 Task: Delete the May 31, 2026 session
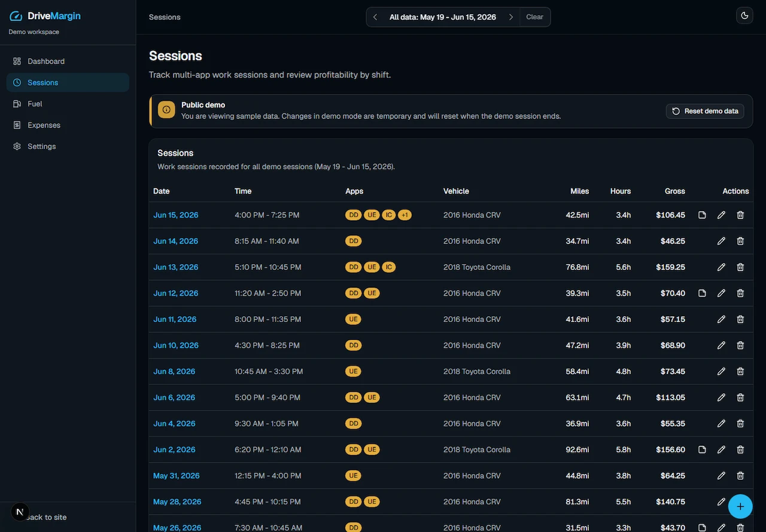tap(740, 476)
